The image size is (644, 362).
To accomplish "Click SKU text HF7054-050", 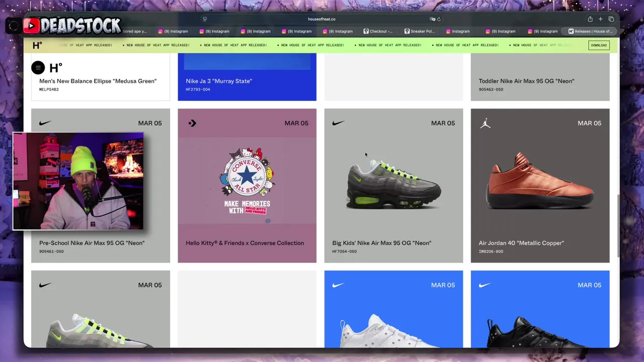I will coord(344,251).
